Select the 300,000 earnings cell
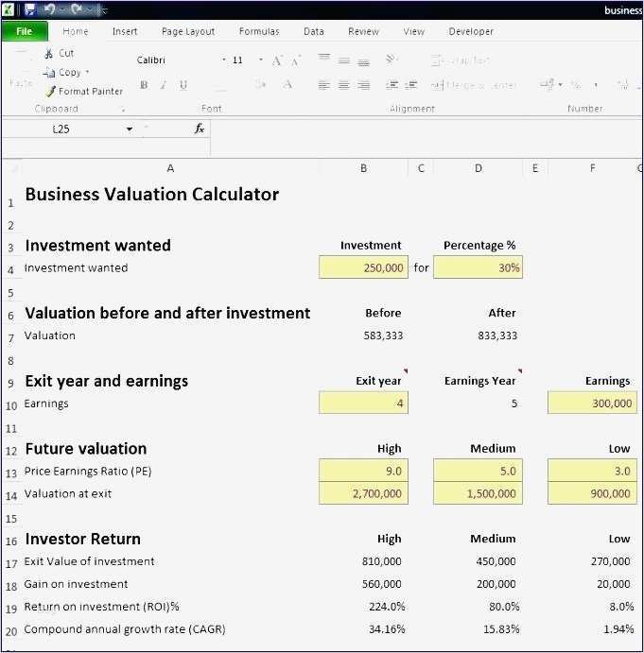Viewport: 644px width, 653px height. click(x=592, y=403)
